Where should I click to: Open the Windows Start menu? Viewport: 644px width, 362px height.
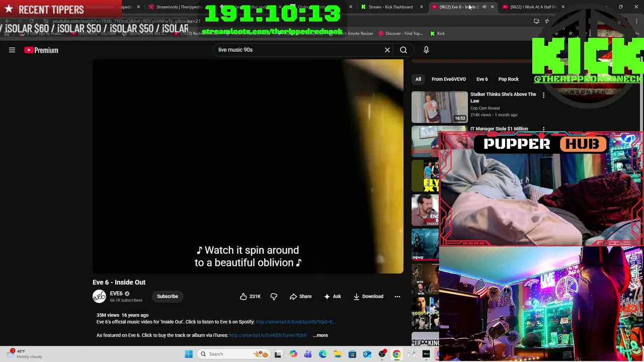[x=189, y=354]
